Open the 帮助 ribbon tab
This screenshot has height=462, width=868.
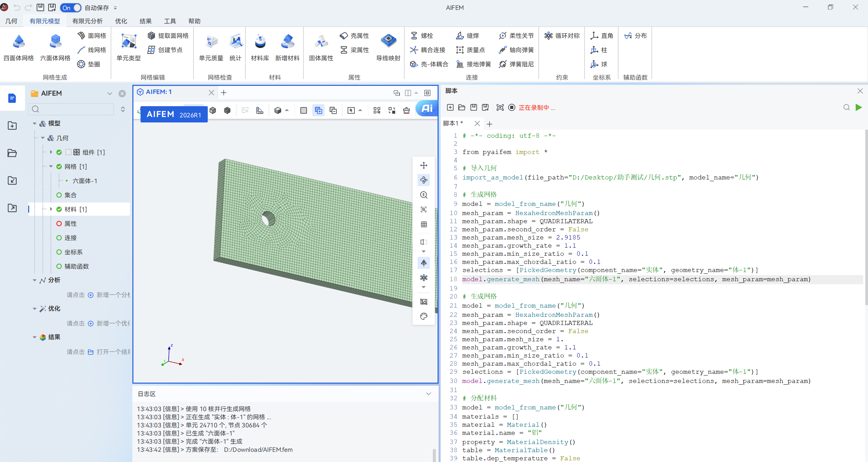coord(195,21)
